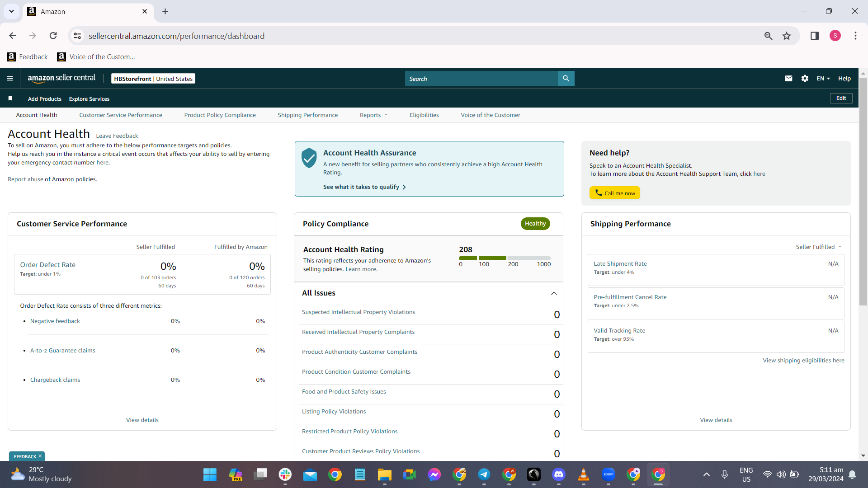Open the Seller Central hamburger menu

point(10,79)
